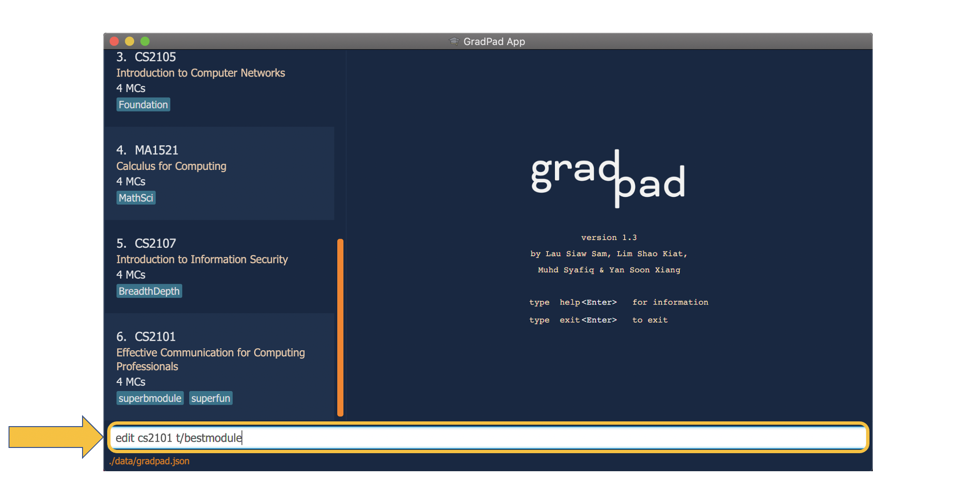Click the gradpad logo image
Viewport: 980px width, 503px height.
click(609, 178)
